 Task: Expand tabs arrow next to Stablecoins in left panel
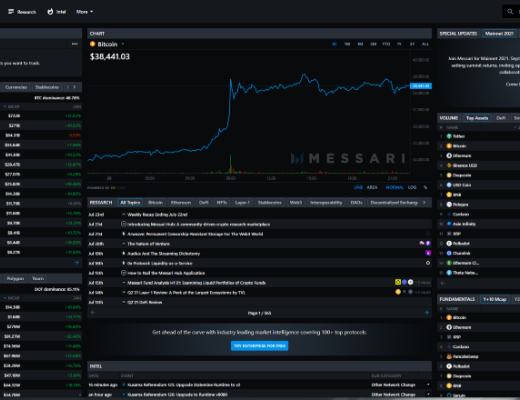point(74,87)
